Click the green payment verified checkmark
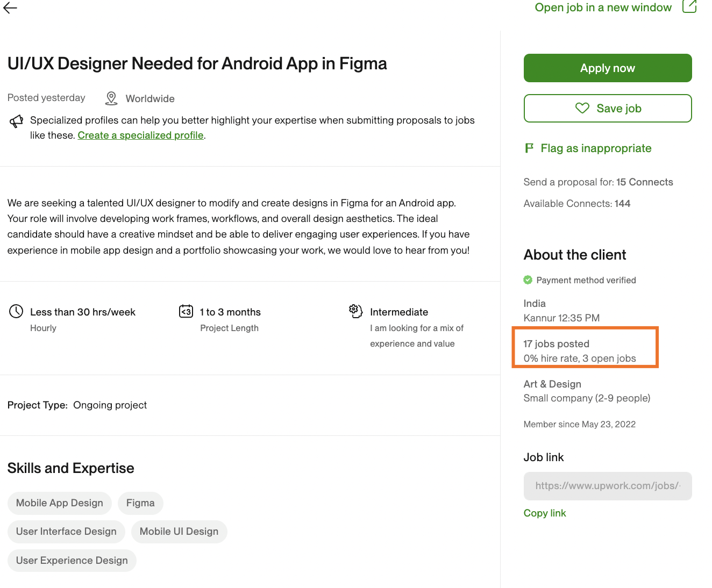The height and width of the screenshot is (588, 712). [x=528, y=280]
